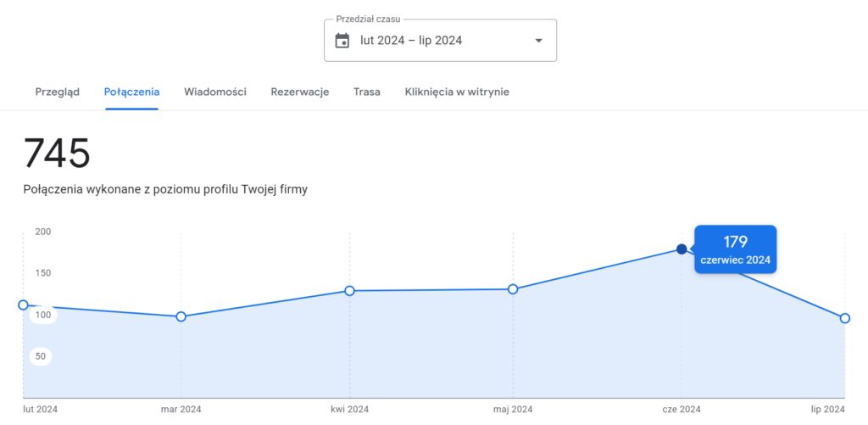Click the 100 y-axis value label
The height and width of the screenshot is (425, 868).
click(42, 315)
